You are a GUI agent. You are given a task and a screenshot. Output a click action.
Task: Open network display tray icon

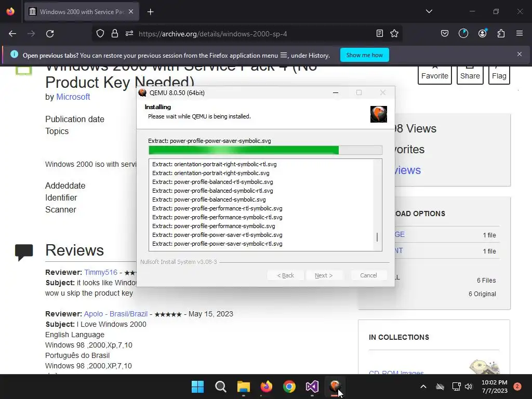[x=456, y=387]
